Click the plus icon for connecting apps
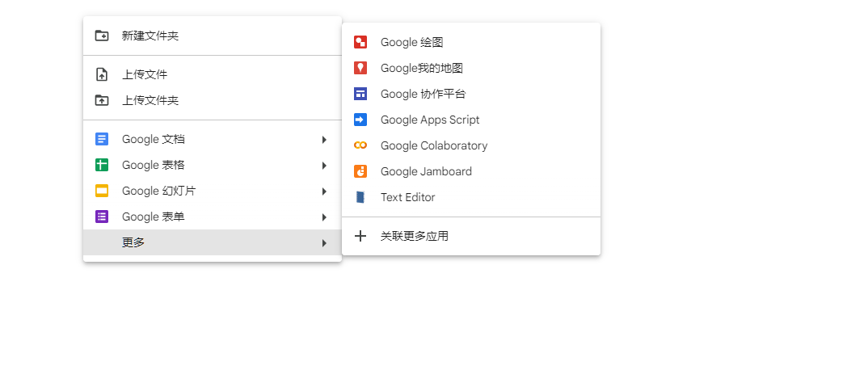Screen dimensions: 868x387 [x=360, y=237]
